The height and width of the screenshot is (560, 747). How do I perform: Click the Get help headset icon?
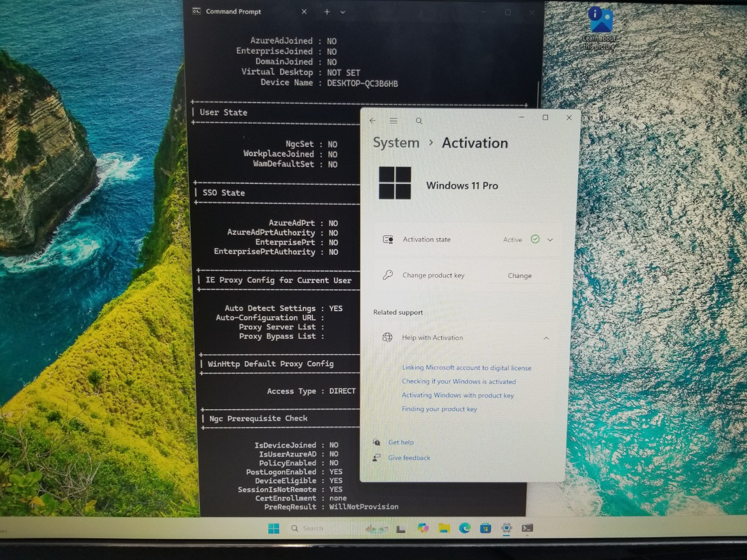tap(376, 442)
